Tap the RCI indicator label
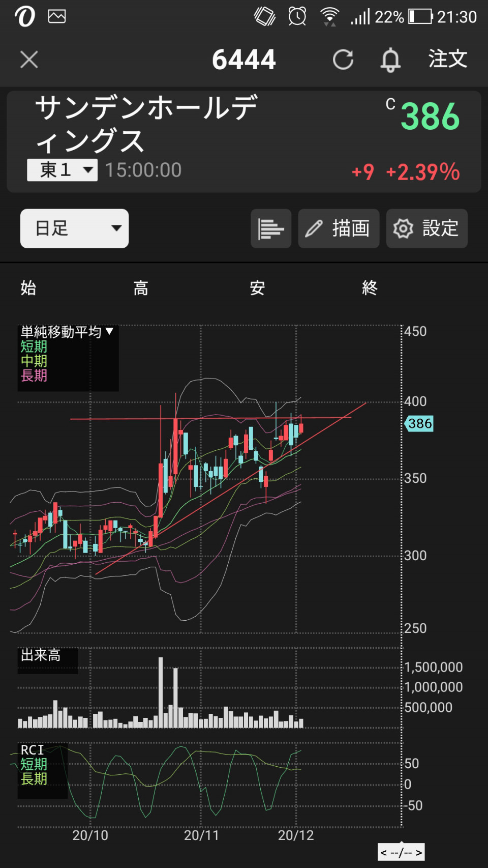The width and height of the screenshot is (488, 868). [x=32, y=750]
